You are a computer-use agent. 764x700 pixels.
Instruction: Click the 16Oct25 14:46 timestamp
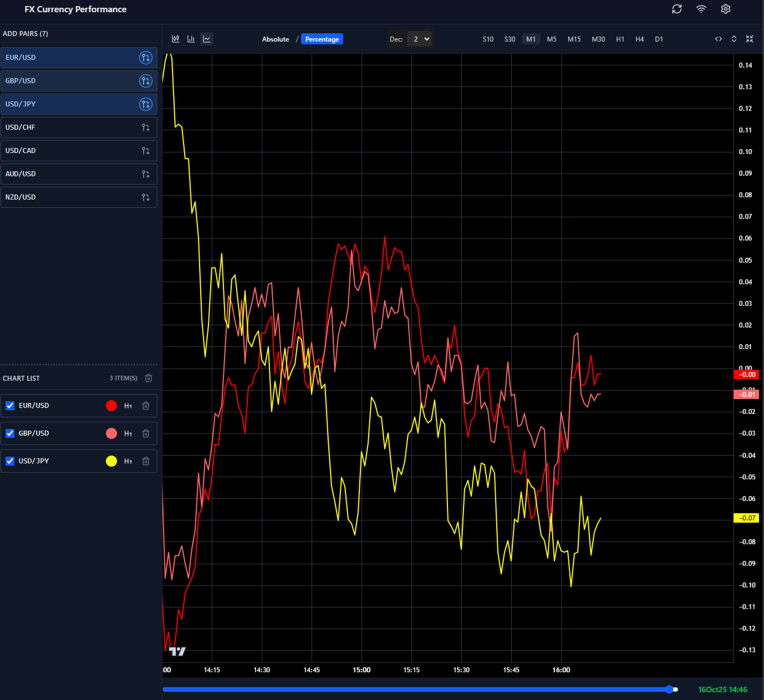pyautogui.click(x=722, y=689)
